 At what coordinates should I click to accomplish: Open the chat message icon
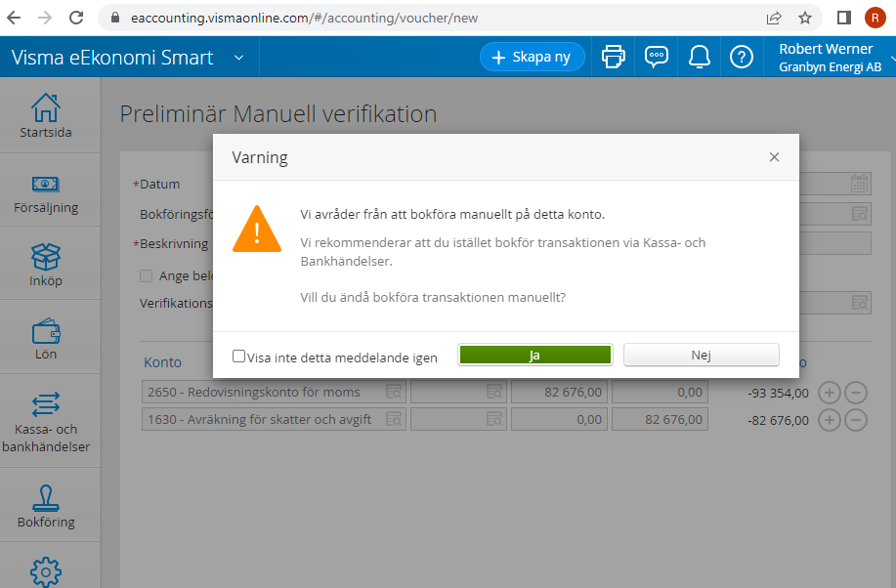(x=656, y=57)
